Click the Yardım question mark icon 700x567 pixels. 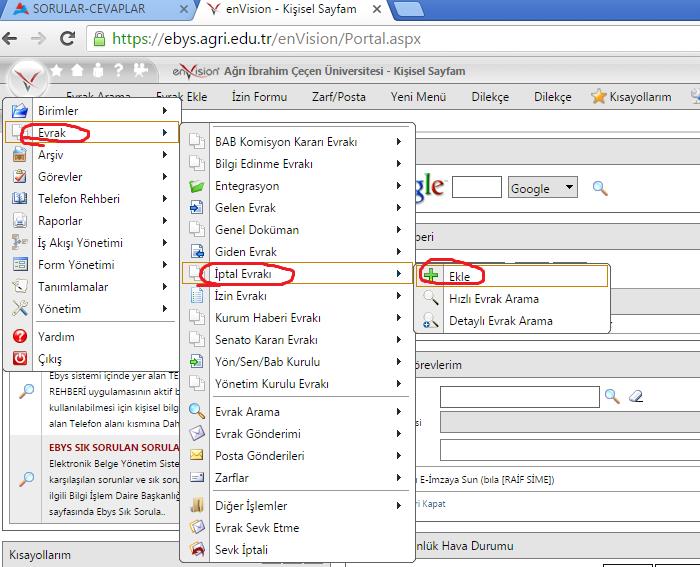[x=20, y=337]
